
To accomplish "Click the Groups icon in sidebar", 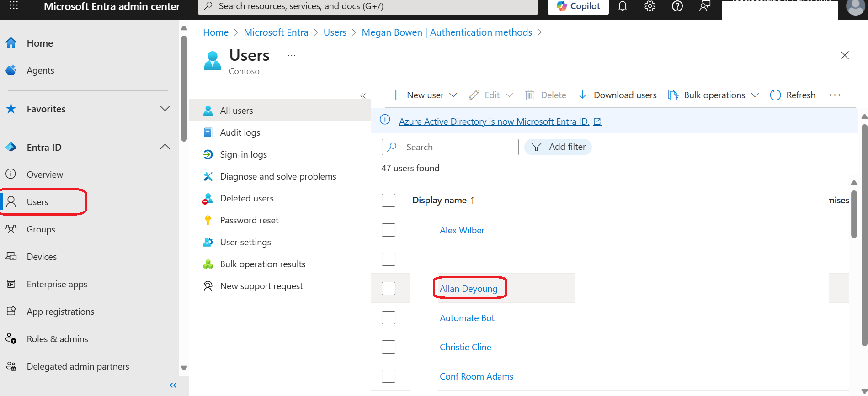I will coord(11,229).
